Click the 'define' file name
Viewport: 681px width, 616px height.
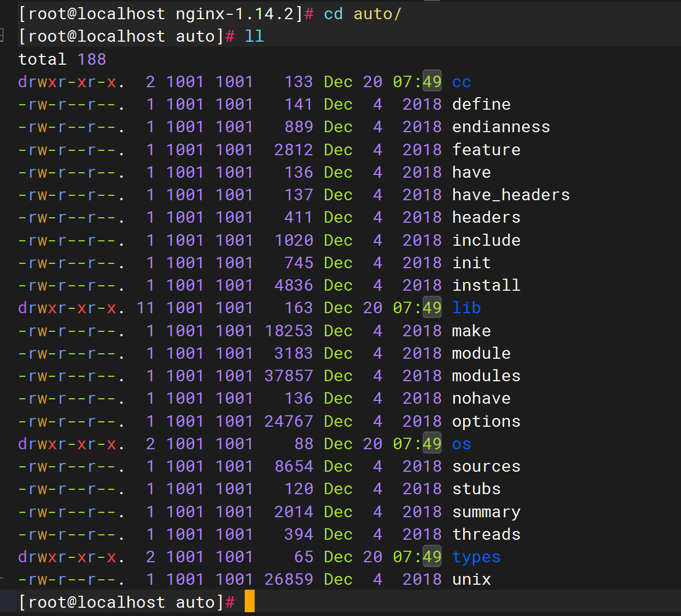point(481,104)
